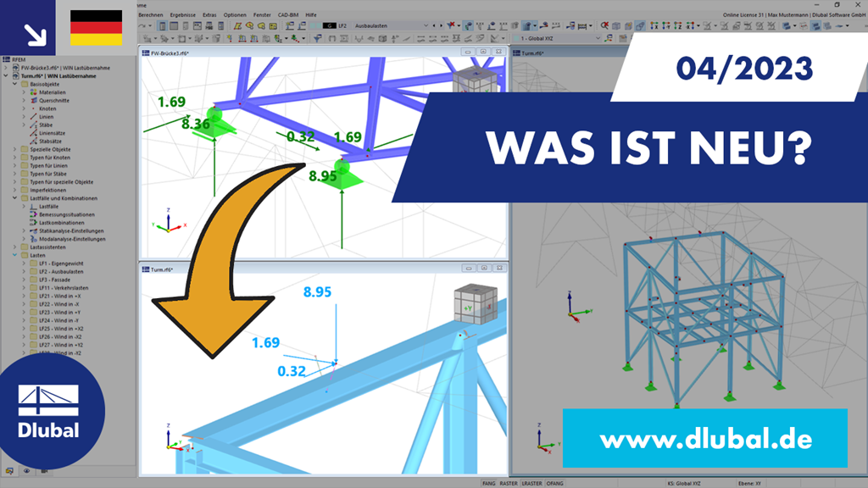868x488 pixels.
Task: Open the Optionen menu
Action: 235,15
